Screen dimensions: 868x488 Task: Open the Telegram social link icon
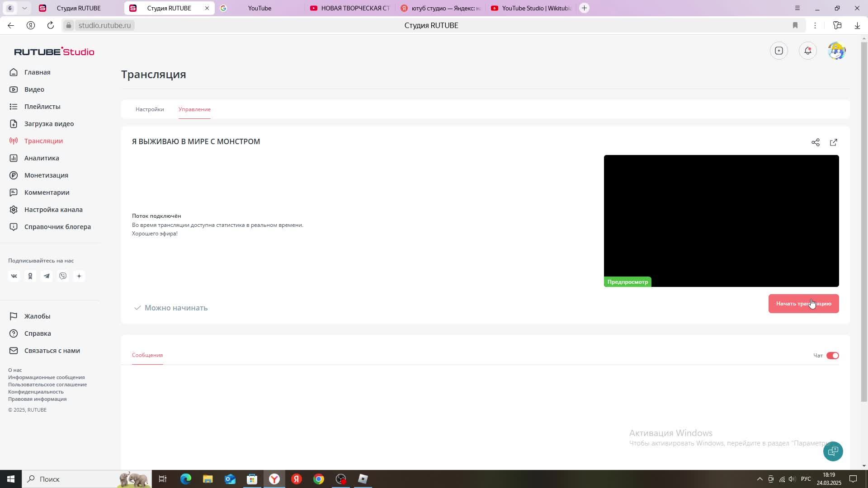coord(47,276)
